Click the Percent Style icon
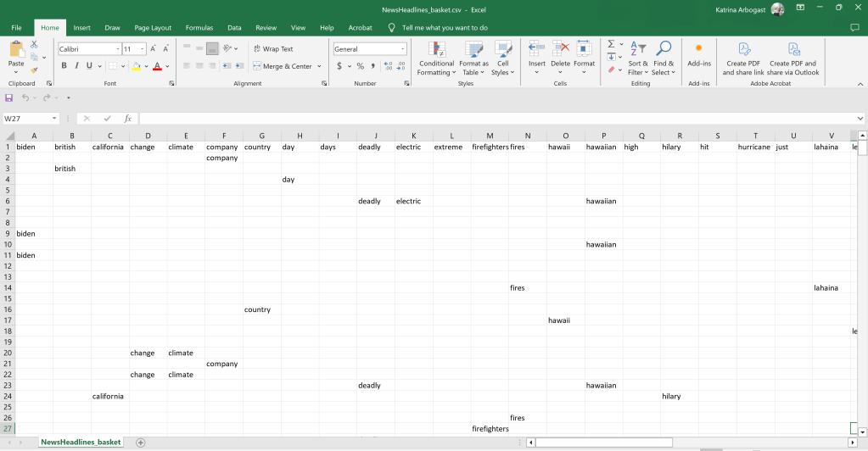 point(360,66)
